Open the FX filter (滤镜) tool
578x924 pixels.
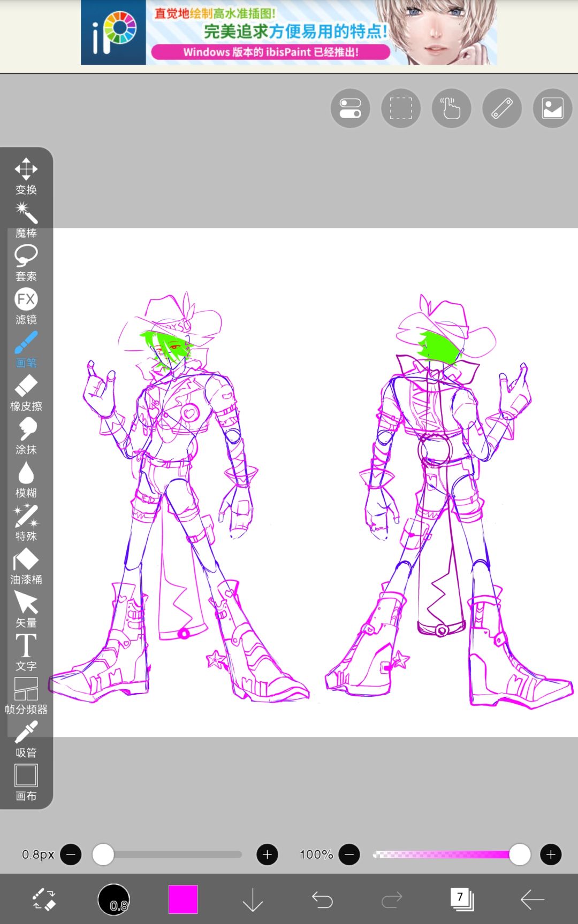click(x=26, y=306)
